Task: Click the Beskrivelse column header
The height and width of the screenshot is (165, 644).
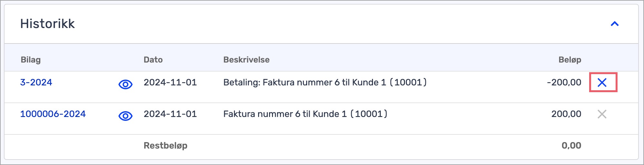Action: tap(247, 60)
